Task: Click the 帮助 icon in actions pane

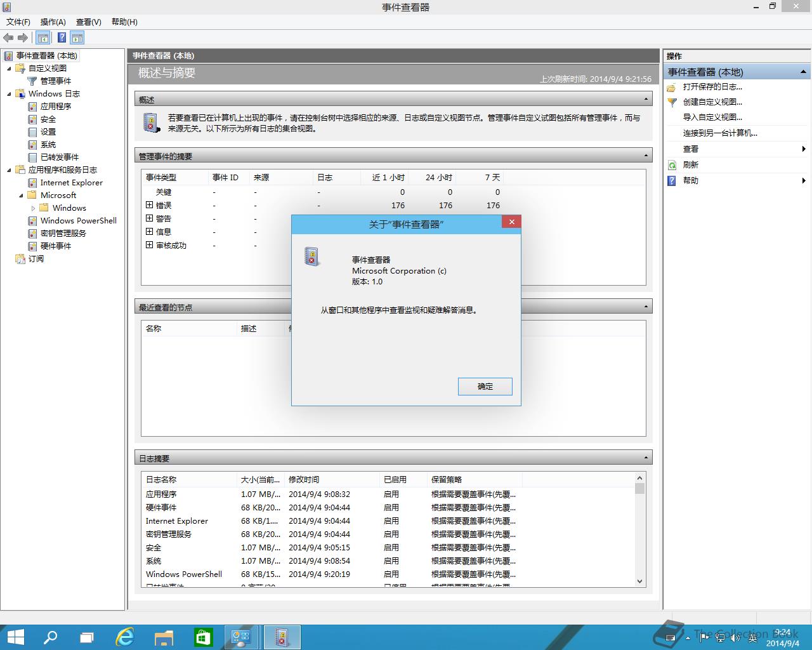Action: pyautogui.click(x=672, y=181)
